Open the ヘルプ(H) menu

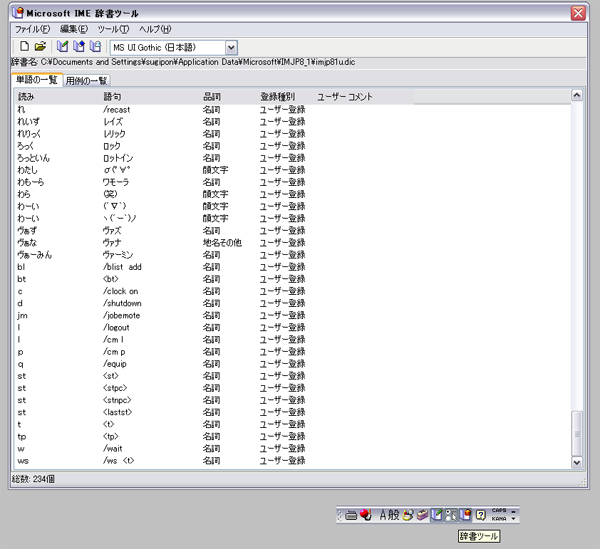[155, 29]
